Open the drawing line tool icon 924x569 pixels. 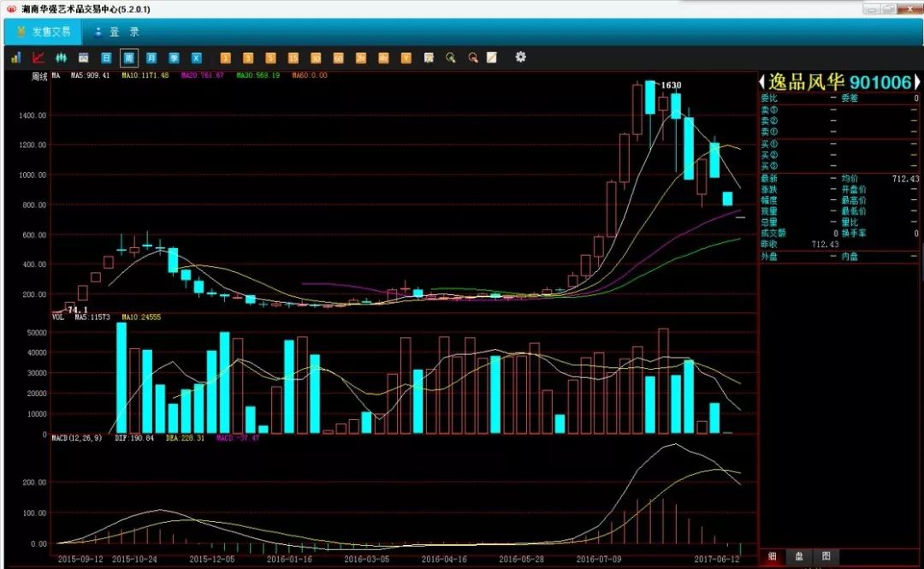coord(491,57)
